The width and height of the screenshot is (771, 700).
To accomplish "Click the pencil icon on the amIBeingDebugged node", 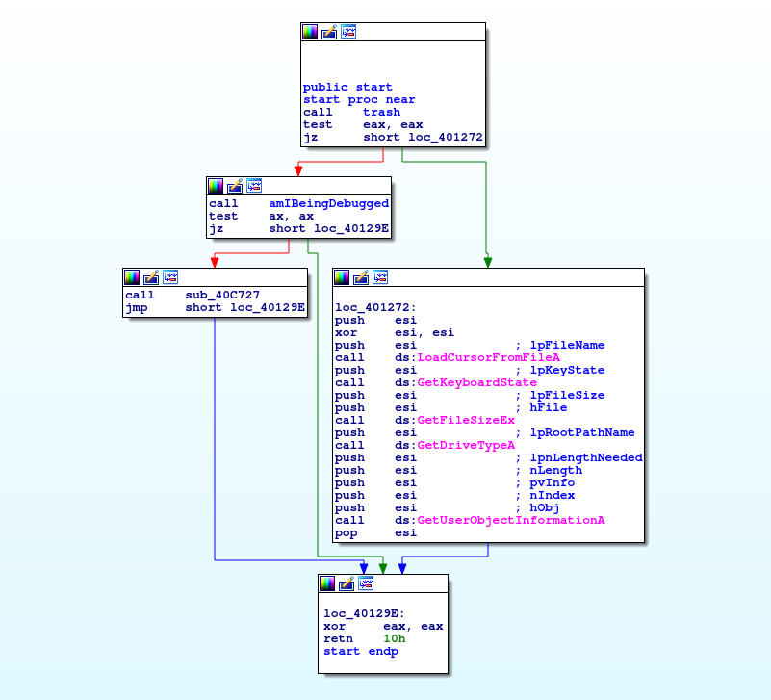I will point(234,186).
